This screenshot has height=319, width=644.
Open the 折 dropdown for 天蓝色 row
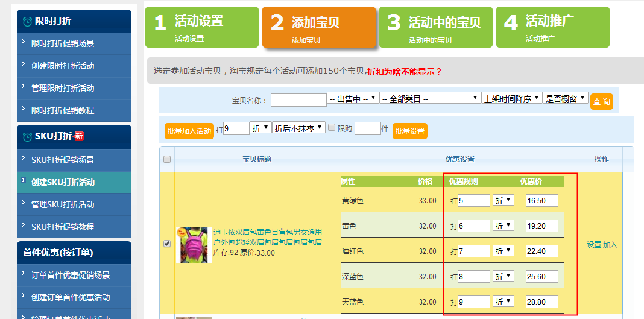[504, 302]
